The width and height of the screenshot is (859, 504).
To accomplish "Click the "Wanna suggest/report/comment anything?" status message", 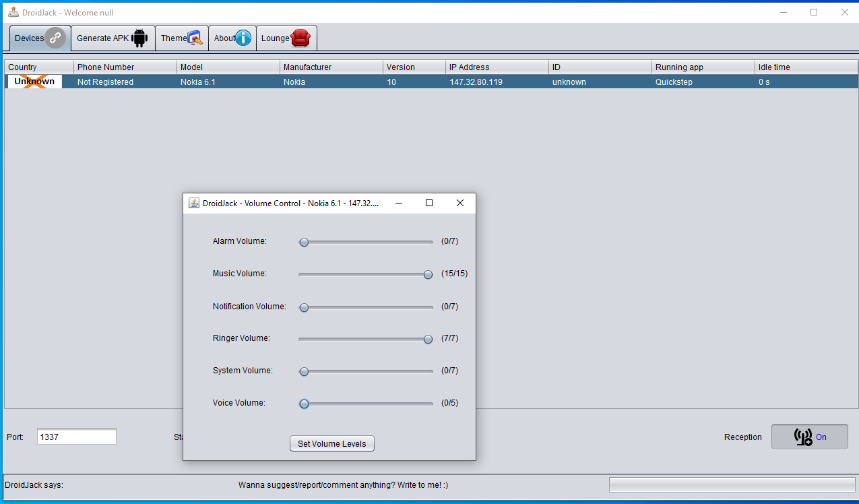I will pyautogui.click(x=344, y=484).
